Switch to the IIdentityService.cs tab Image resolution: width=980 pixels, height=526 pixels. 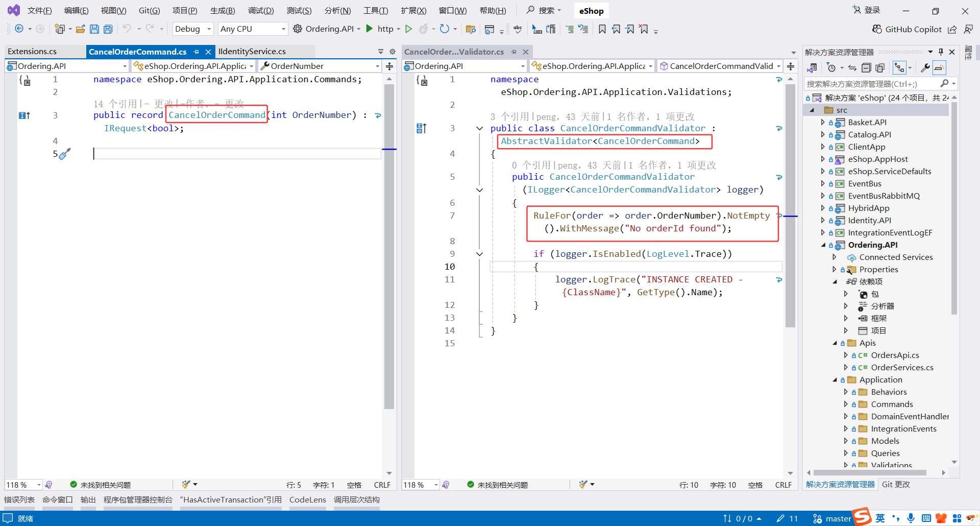[252, 52]
